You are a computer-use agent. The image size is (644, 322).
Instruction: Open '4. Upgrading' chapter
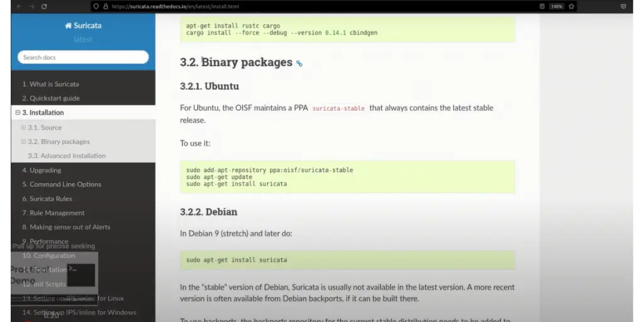point(42,170)
